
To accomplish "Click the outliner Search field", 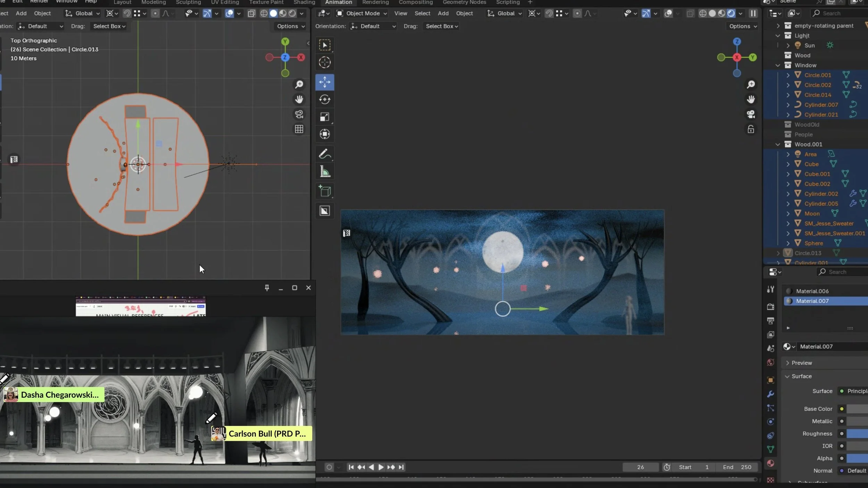I will tap(840, 13).
